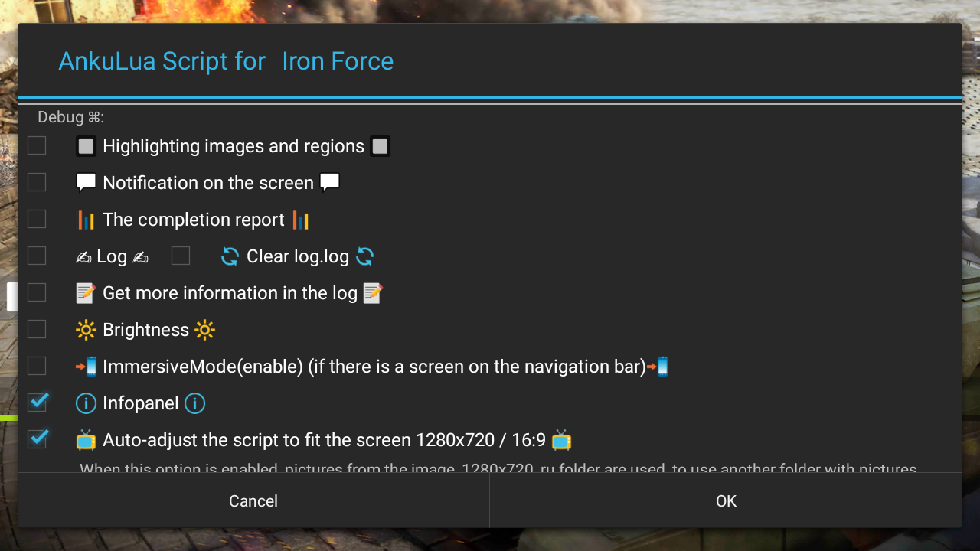Disable Auto-adjust script to screen checkbox
Viewport: 980px width, 551px height.
click(37, 439)
